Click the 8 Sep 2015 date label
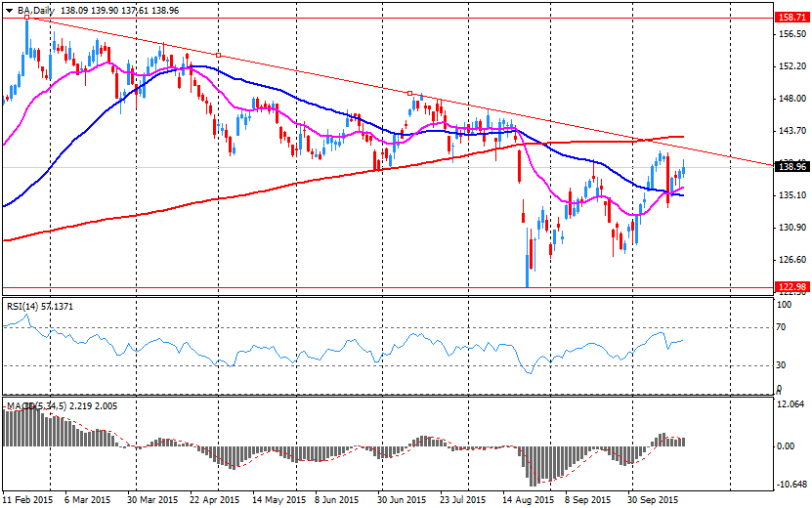Screen dimensions: 812x508 pos(588,500)
